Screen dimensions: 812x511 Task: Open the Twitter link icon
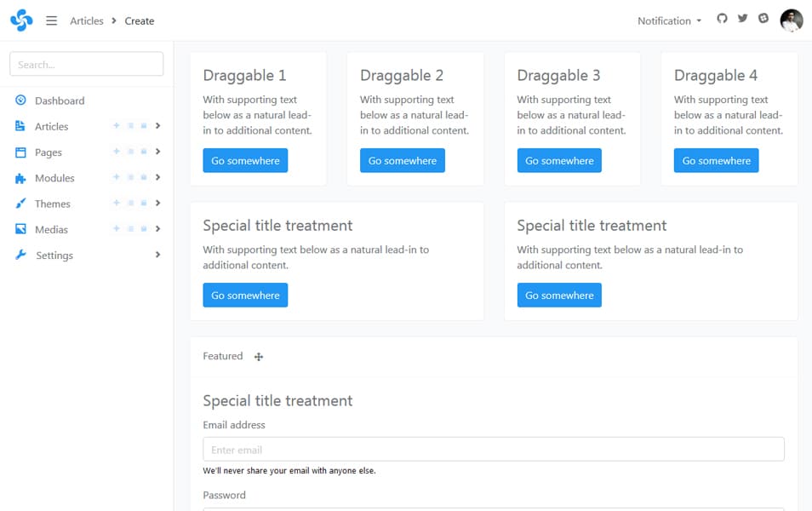tap(742, 19)
